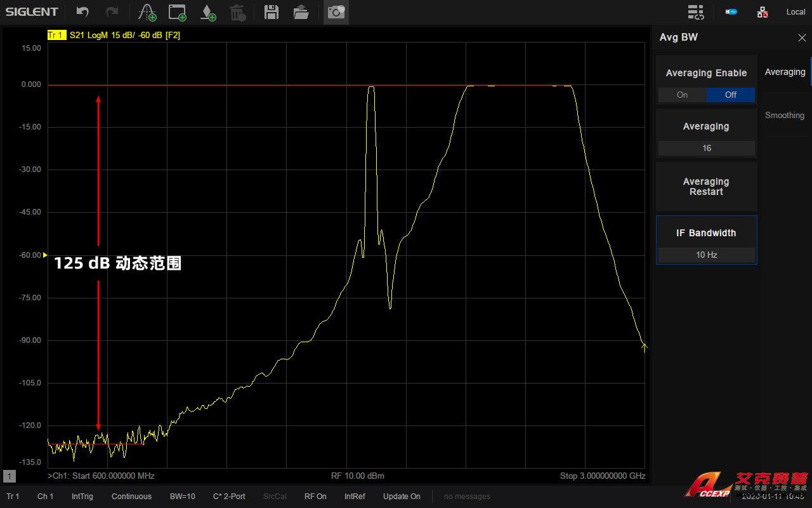Edit the IF Bandwidth 10 Hz field
This screenshot has height=508, width=812.
[706, 255]
